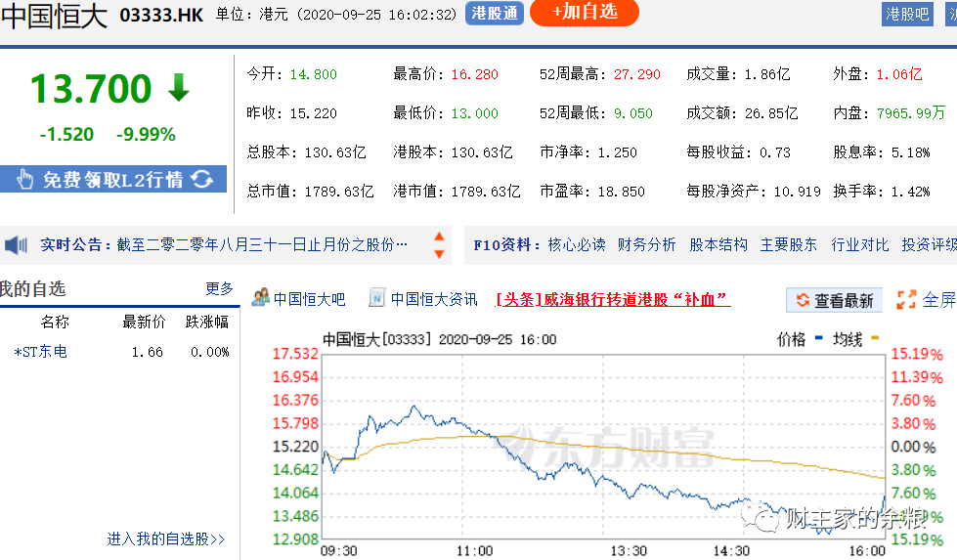Image resolution: width=957 pixels, height=560 pixels.
Task: Click 名称 column header
Action: tap(55, 322)
